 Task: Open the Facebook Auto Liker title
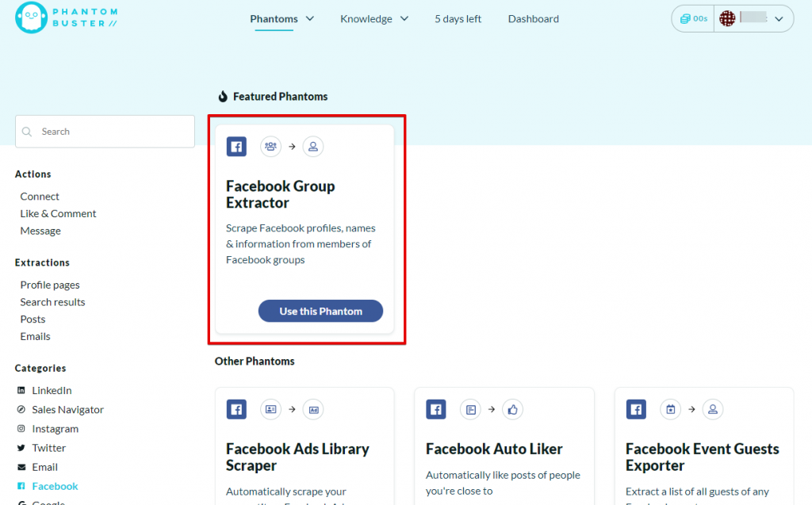[494, 449]
